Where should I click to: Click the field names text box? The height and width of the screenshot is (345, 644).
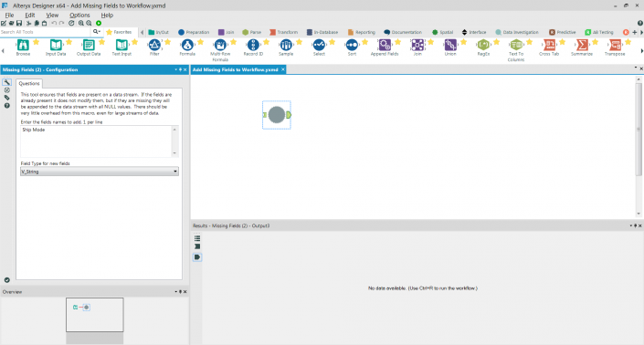[x=97, y=141]
